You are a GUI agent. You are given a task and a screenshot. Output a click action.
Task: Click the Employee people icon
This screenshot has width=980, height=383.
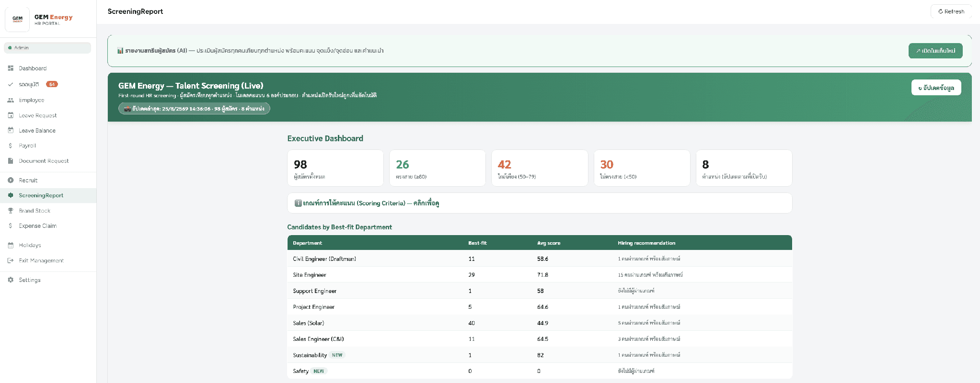11,100
